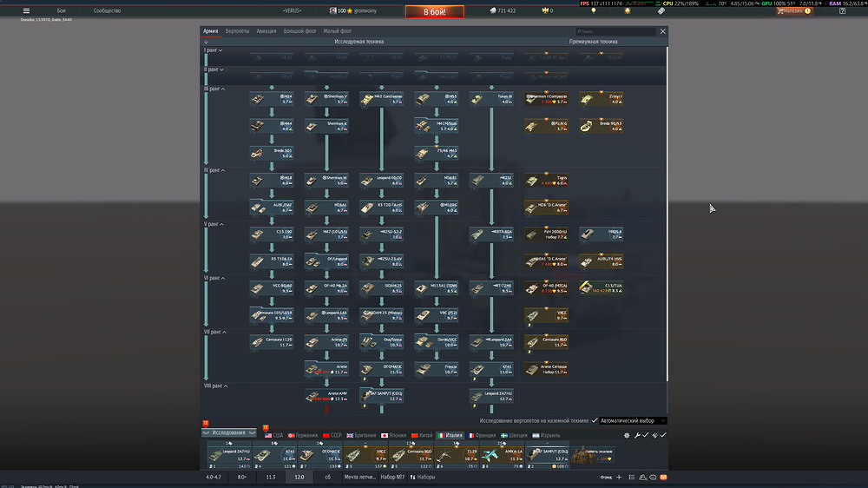The image size is (868, 488).
Task: Switch to the Авиация tab
Action: tap(266, 31)
